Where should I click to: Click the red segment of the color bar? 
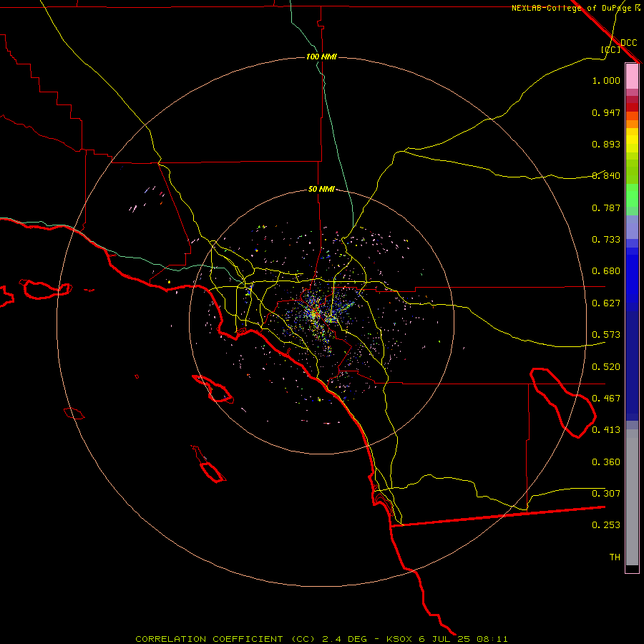coord(632,107)
